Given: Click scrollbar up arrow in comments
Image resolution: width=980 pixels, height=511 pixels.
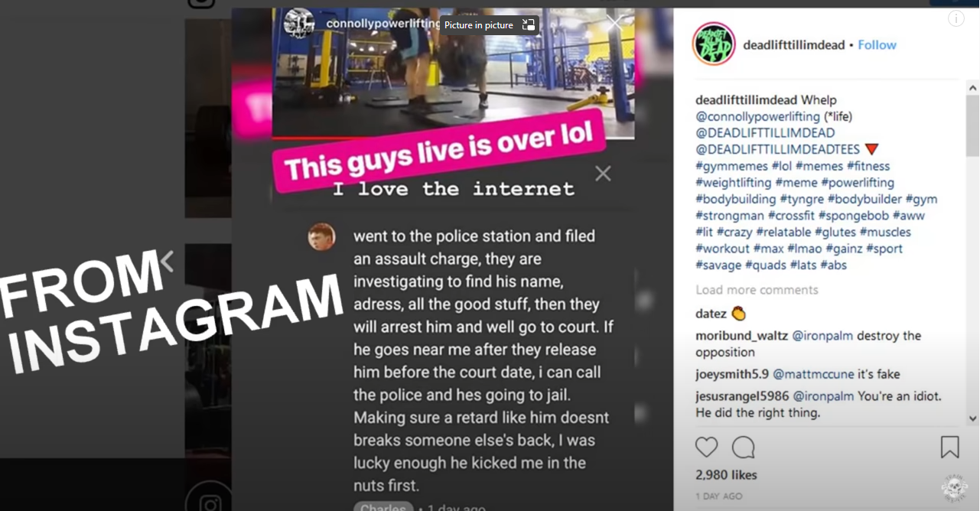Looking at the screenshot, I should (972, 86).
